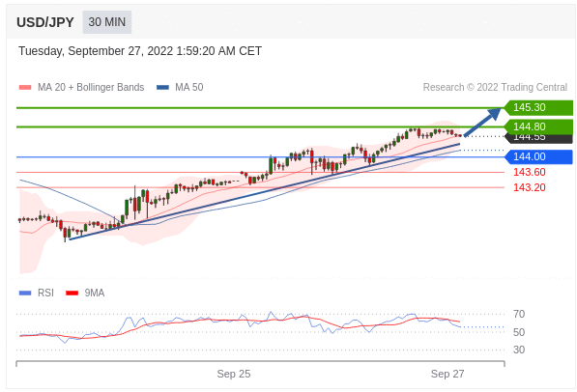Toggle the 9MA legend entry
This screenshot has height=392, width=577.
(85, 293)
